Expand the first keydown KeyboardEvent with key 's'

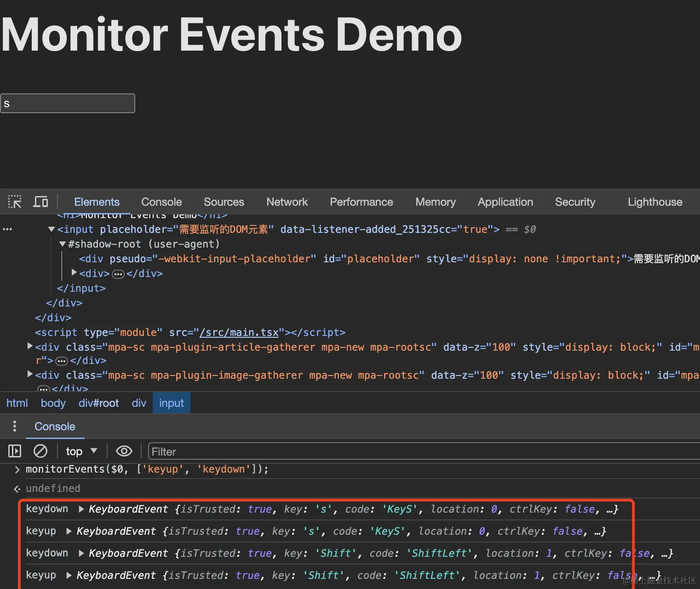[x=81, y=509]
